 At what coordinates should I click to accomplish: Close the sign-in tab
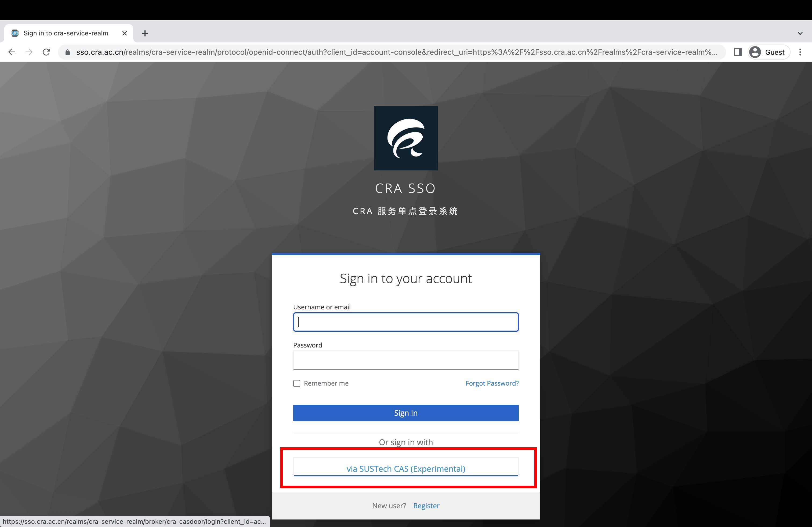pos(124,33)
